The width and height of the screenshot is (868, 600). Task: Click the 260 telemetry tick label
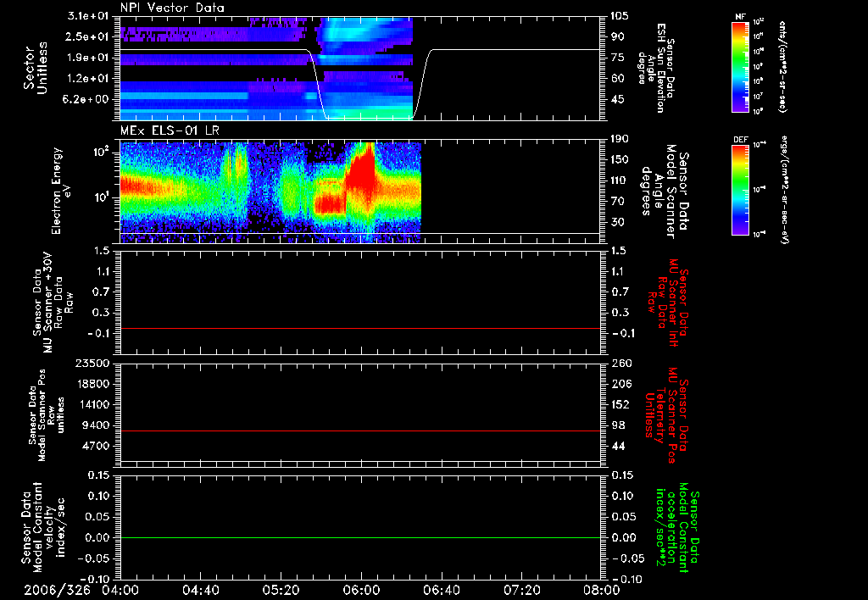pyautogui.click(x=620, y=364)
